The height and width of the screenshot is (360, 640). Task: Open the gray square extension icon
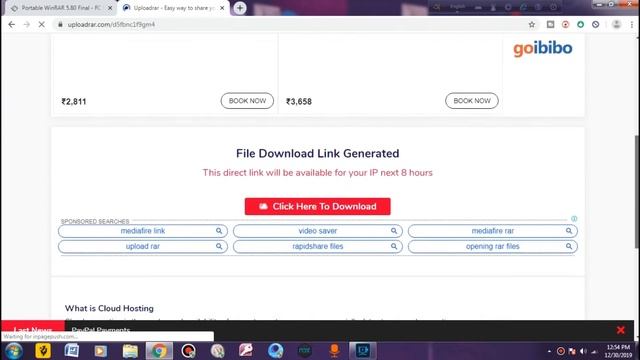[550, 24]
